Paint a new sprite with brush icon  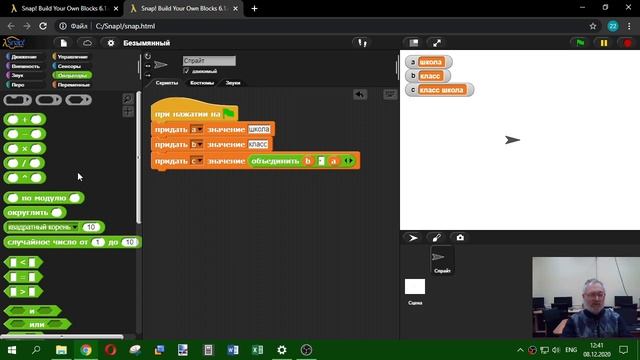(x=436, y=238)
